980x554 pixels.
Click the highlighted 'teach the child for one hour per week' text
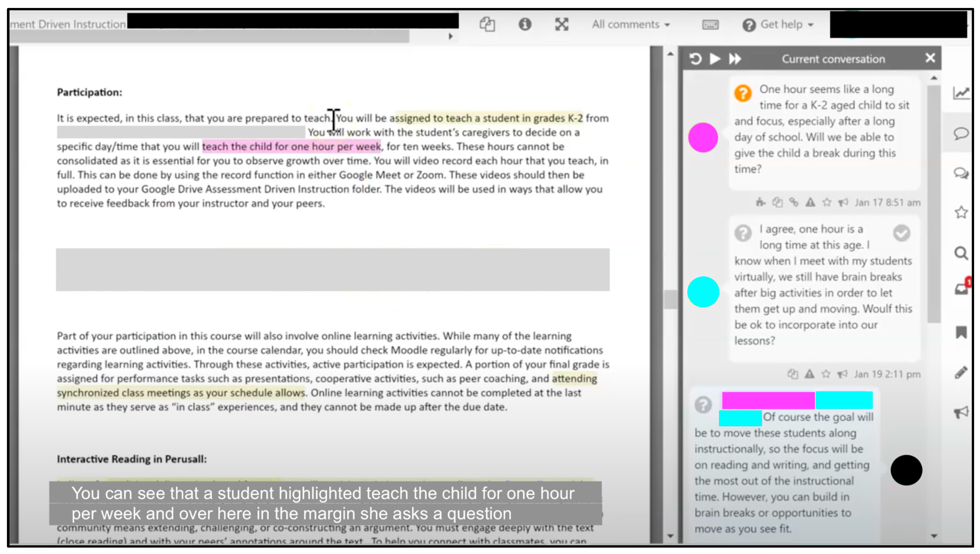click(291, 146)
